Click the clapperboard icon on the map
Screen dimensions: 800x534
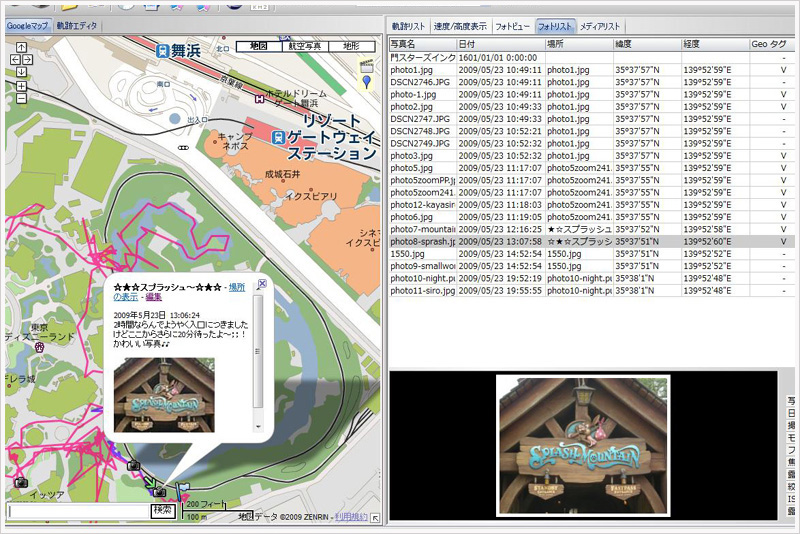click(366, 66)
